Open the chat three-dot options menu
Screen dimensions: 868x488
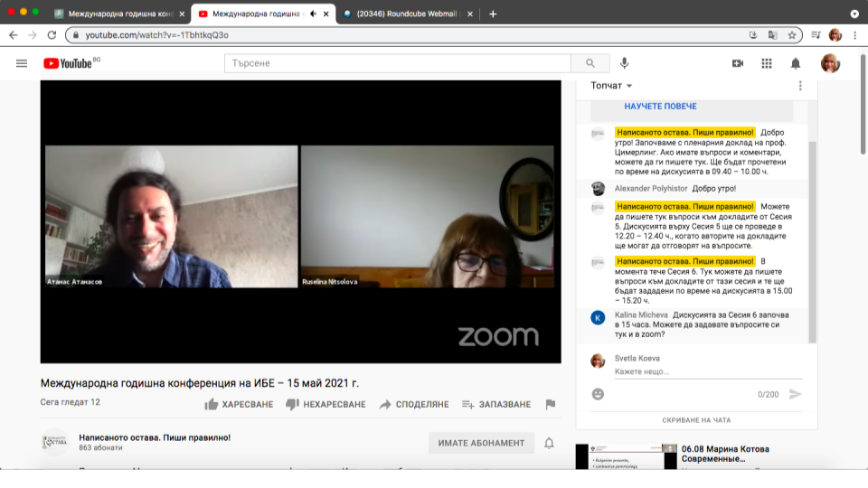(x=800, y=86)
